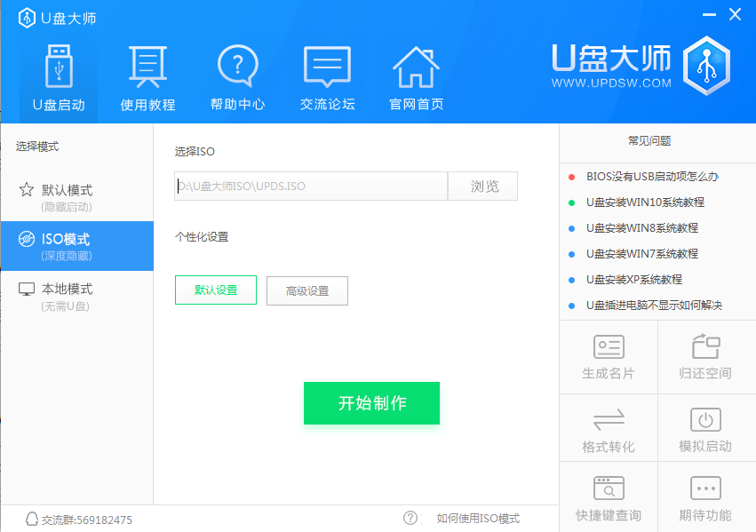Open the U盘安装WIN10系统教程 link

(x=645, y=202)
